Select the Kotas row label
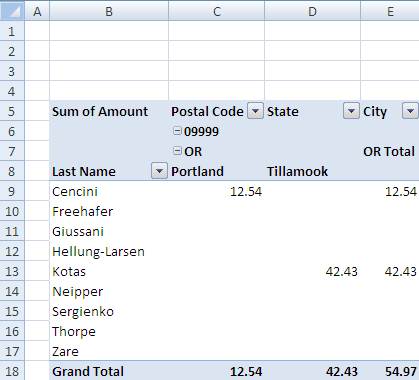Screen dimensions: 419x380 [x=109, y=271]
